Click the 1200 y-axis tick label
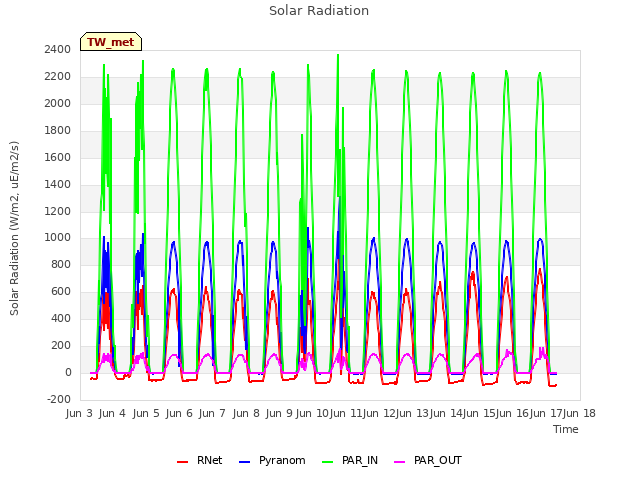The image size is (640, 480). (x=58, y=211)
